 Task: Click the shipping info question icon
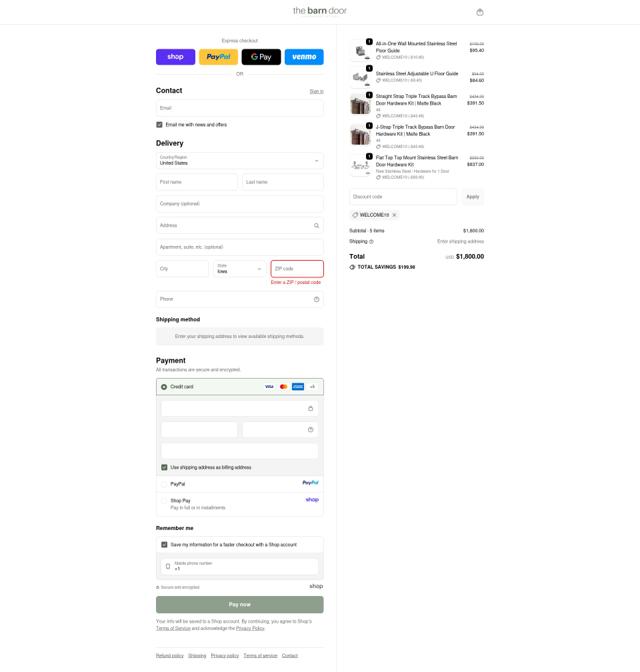click(x=371, y=242)
